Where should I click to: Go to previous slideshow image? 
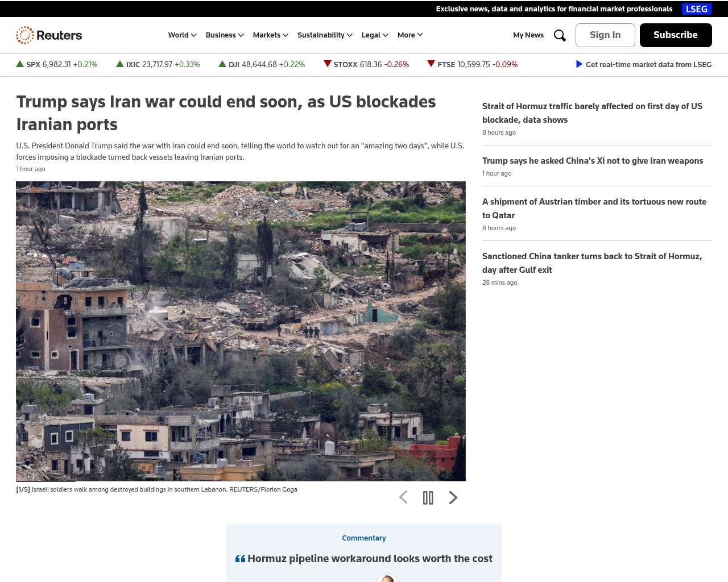click(403, 498)
